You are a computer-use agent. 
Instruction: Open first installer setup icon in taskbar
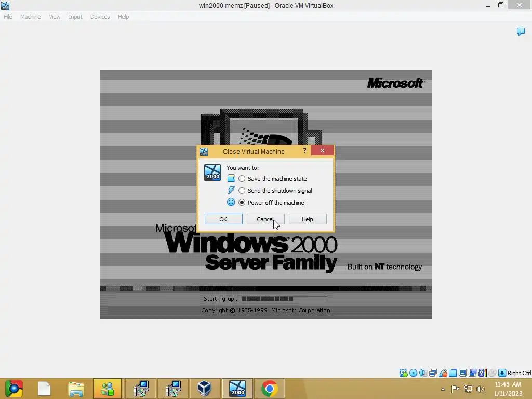click(x=141, y=389)
